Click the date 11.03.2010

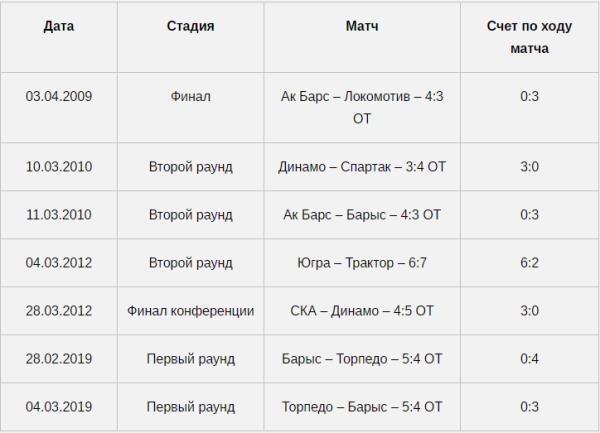59,215
